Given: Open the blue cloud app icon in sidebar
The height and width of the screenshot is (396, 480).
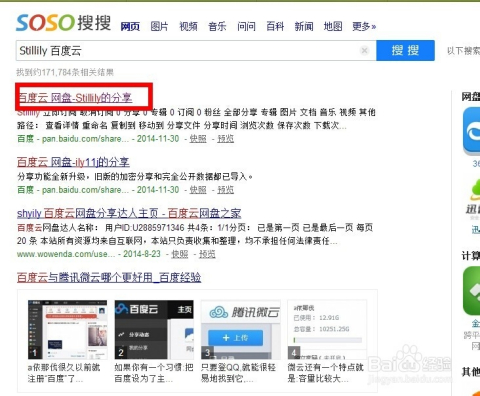Looking at the screenshot, I should [471, 131].
